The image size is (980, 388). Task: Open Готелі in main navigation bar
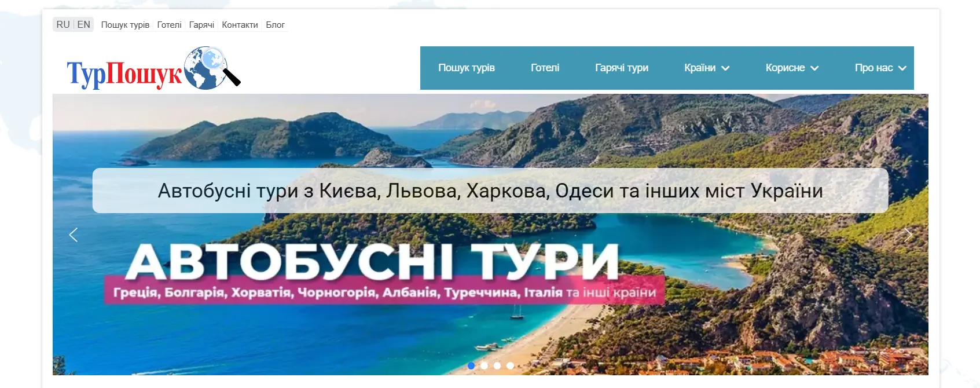pyautogui.click(x=545, y=68)
